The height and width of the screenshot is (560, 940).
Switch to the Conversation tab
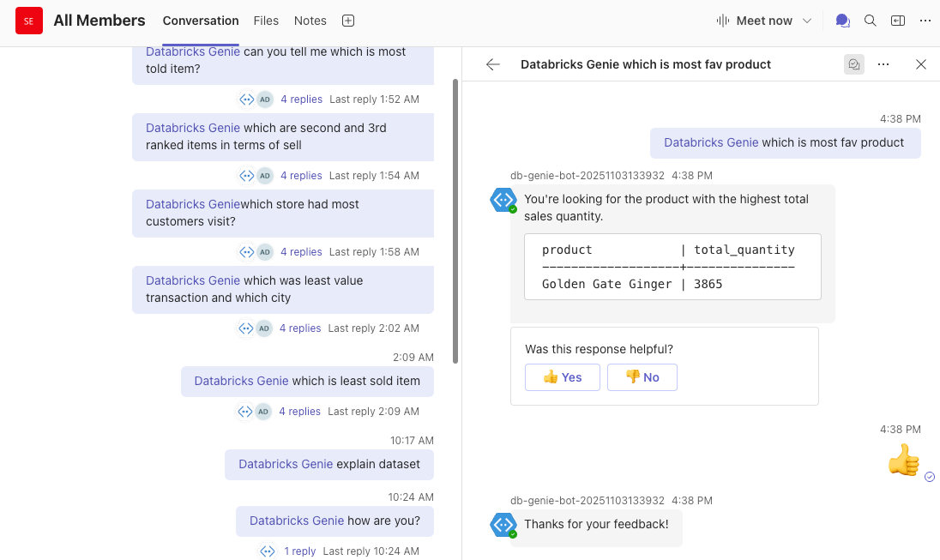click(x=201, y=21)
